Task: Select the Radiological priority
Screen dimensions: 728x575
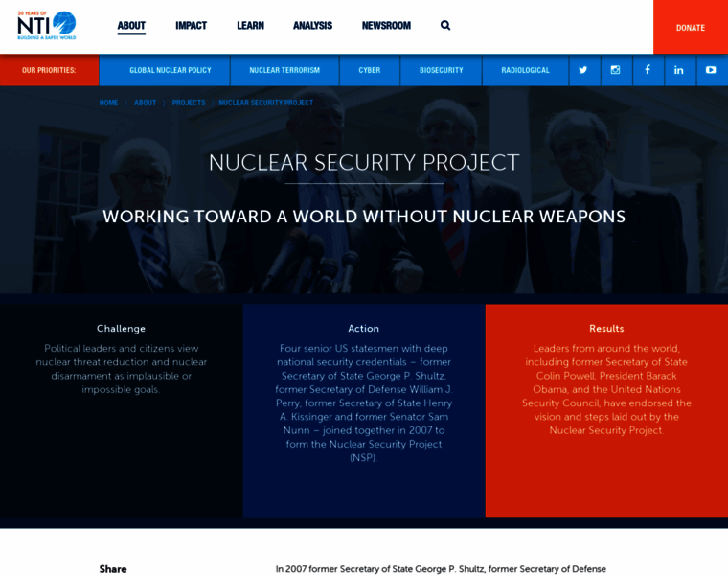Action: (526, 70)
